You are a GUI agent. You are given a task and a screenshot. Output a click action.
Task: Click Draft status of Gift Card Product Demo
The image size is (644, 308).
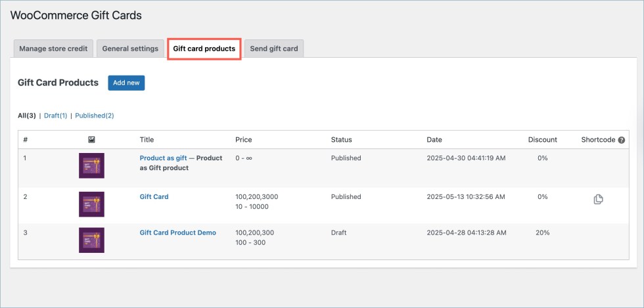[339, 232]
